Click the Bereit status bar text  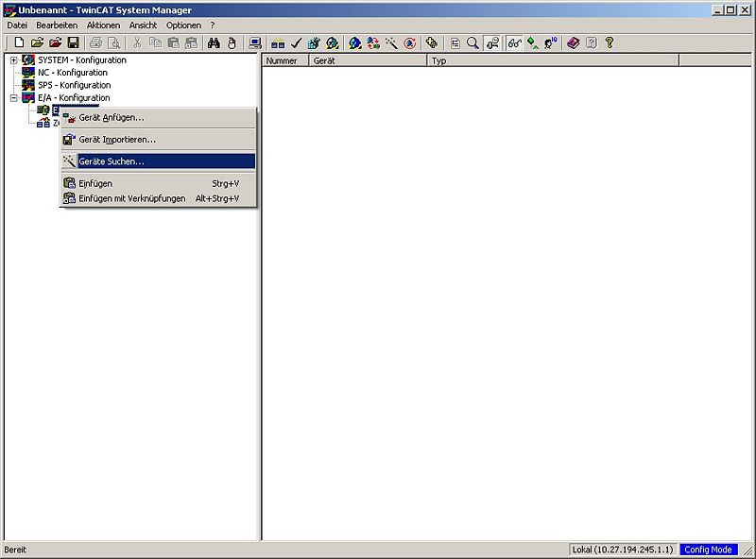(x=15, y=550)
